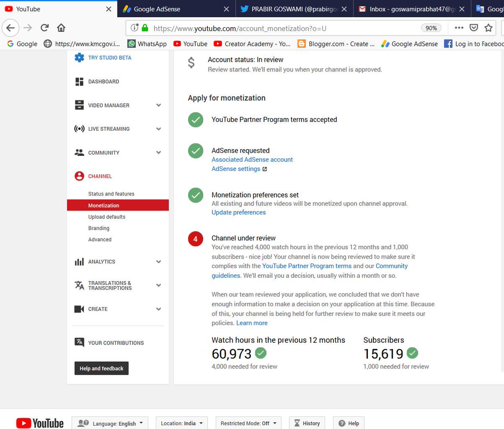Open the WhatsApp bookmark
This screenshot has width=504, height=429.
coord(147,44)
